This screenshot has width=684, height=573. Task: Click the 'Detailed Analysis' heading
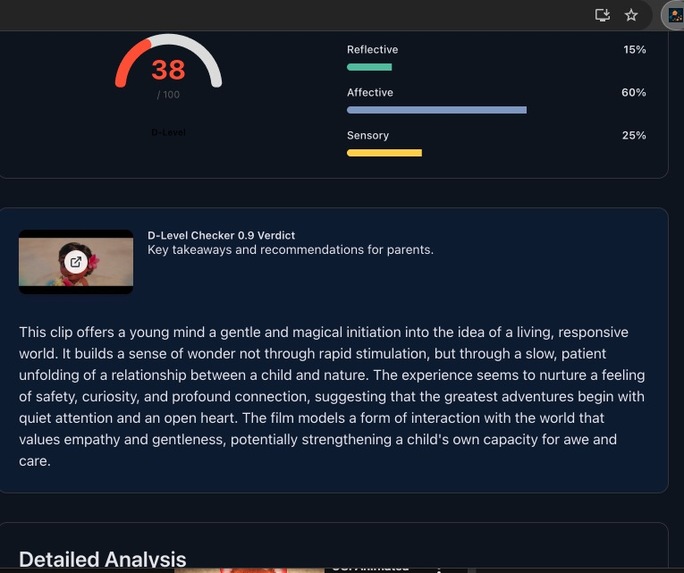(103, 559)
